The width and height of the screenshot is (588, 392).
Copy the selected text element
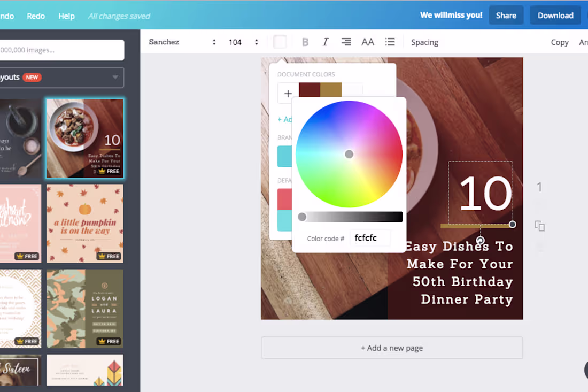pyautogui.click(x=560, y=42)
